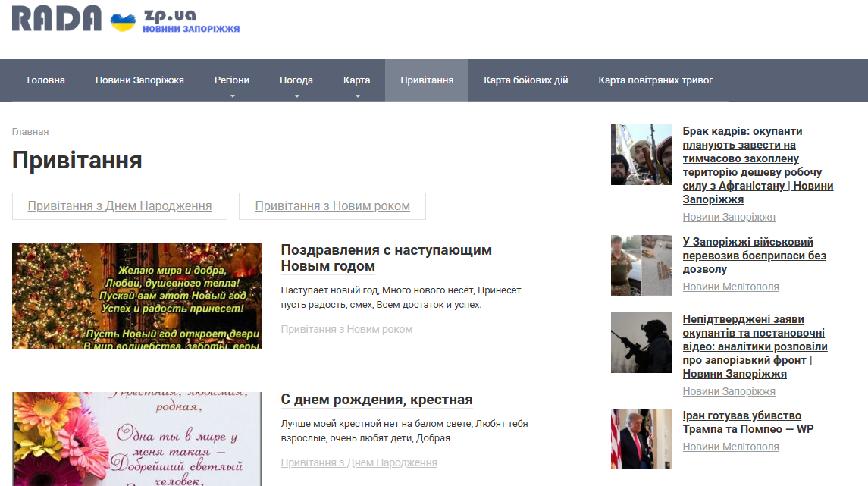Open thumbnail for військовий перевозив боєприпаси news
Viewport: 868px width, 486px height.
coord(641,265)
